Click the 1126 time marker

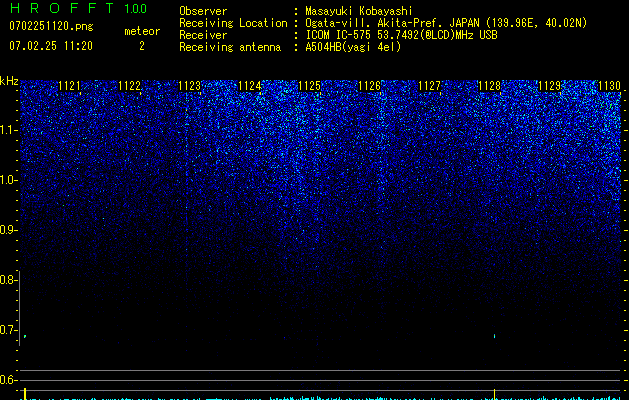369,86
